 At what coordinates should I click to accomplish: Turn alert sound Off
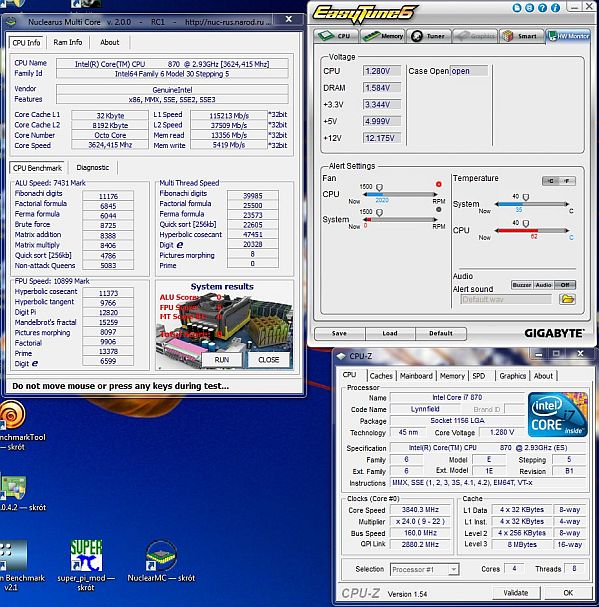(565, 285)
